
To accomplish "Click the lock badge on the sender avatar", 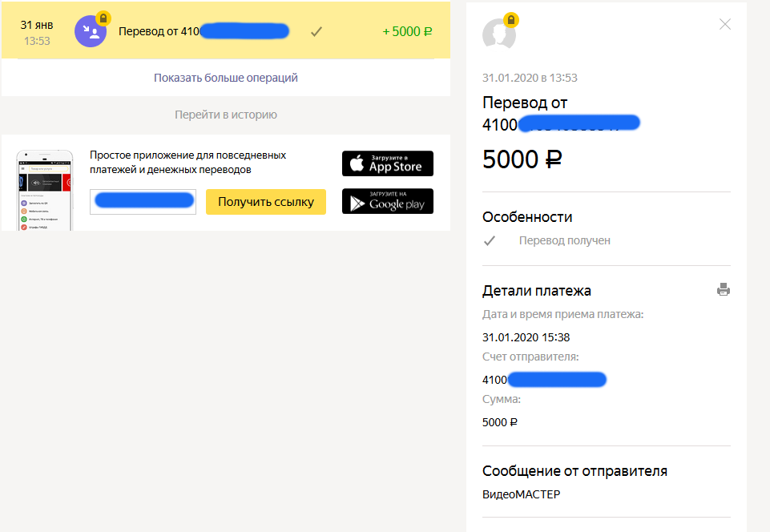I will 511,19.
